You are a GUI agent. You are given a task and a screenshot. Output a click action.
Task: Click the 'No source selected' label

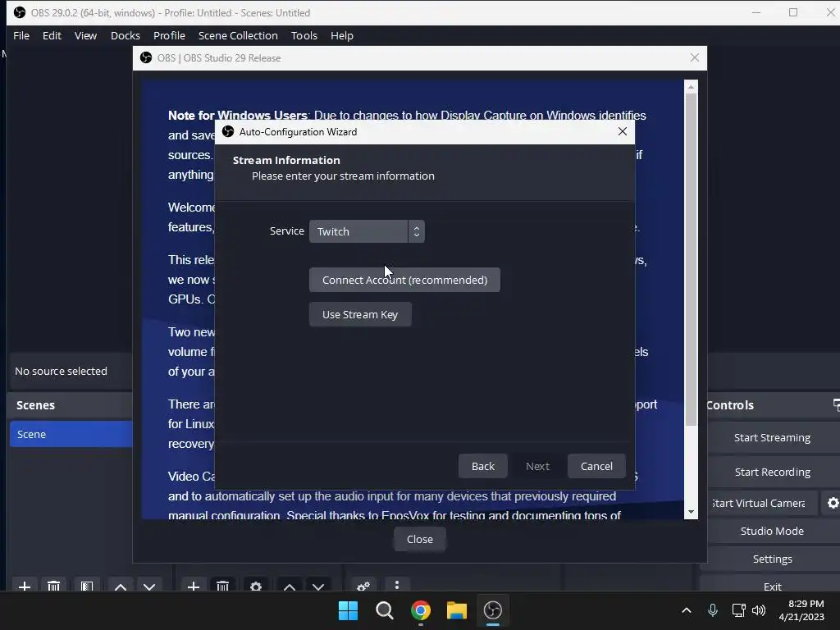click(x=61, y=372)
